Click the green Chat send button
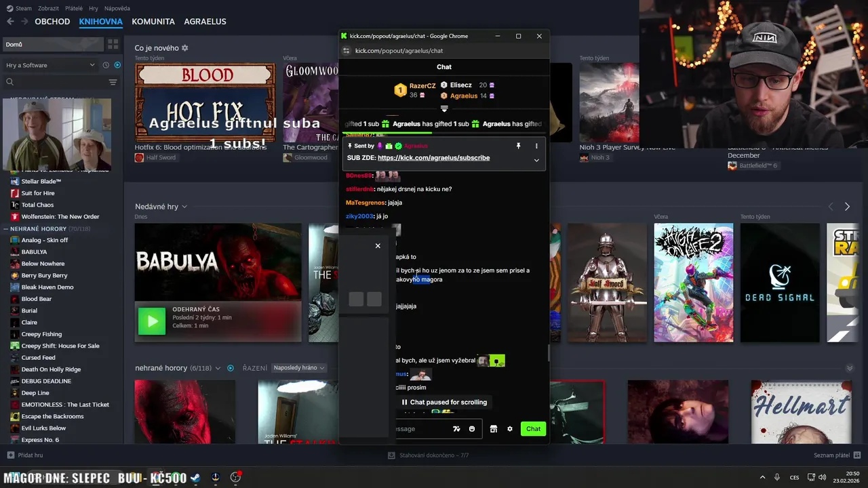 (x=534, y=429)
